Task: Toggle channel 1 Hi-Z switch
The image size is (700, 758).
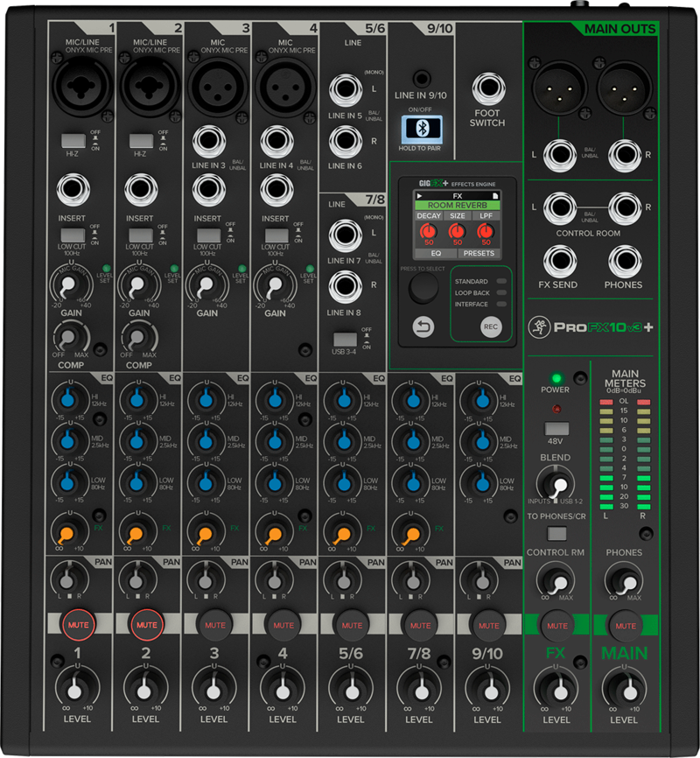Action: (72, 139)
